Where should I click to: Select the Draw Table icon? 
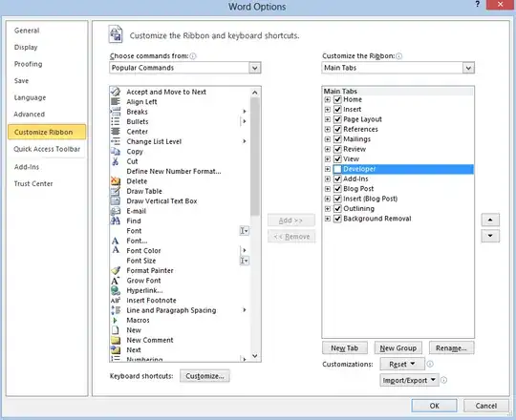click(x=116, y=191)
